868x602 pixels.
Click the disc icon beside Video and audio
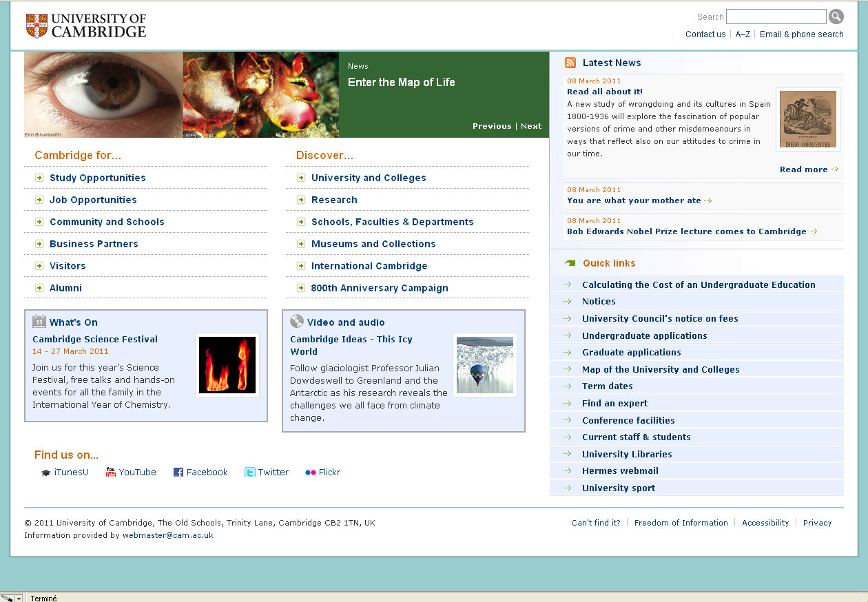[297, 321]
